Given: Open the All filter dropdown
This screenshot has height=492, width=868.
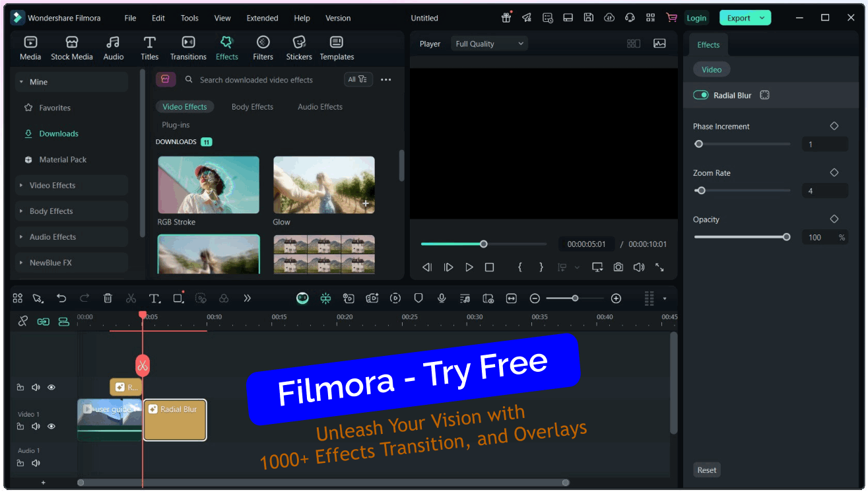Looking at the screenshot, I should pos(358,79).
